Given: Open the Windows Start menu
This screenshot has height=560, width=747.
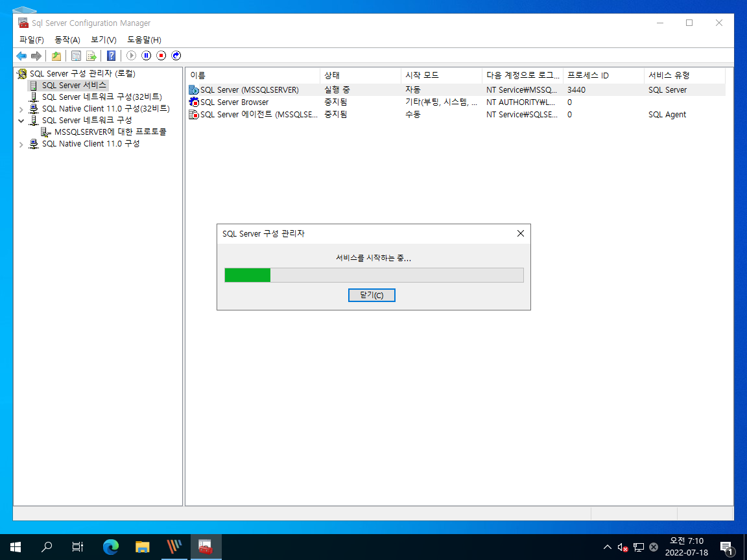Looking at the screenshot, I should point(16,547).
